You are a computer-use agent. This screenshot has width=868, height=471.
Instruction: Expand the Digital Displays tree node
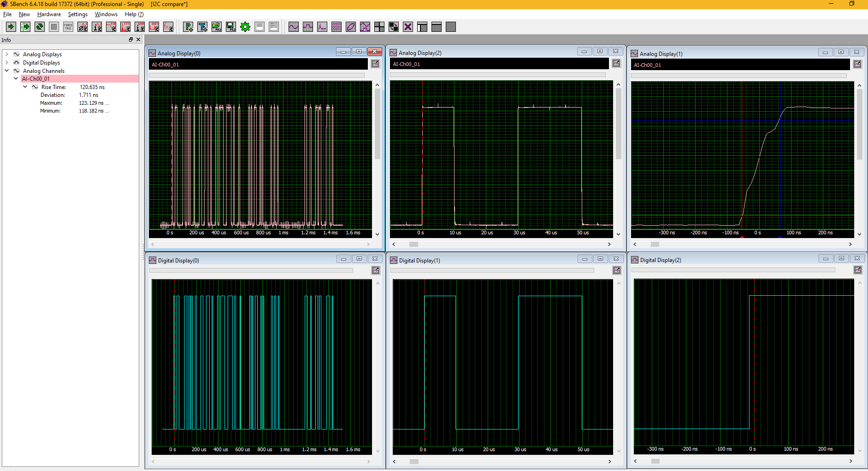point(7,63)
